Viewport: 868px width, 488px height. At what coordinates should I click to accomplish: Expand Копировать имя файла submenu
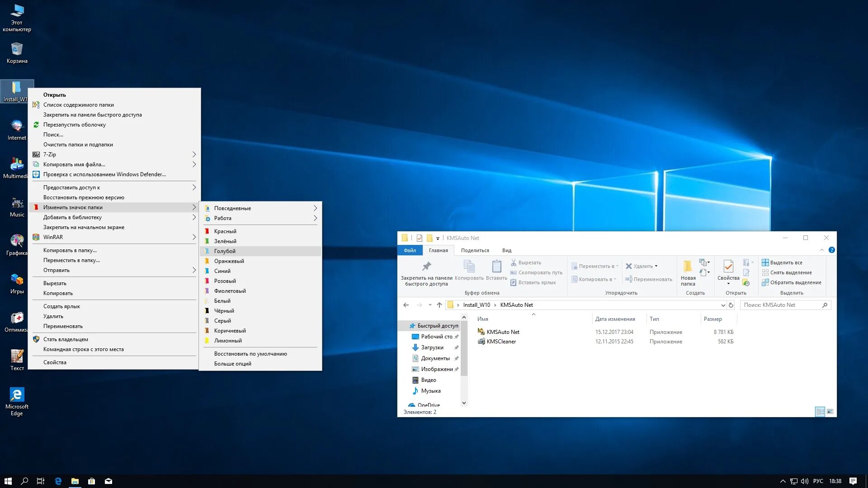(x=114, y=164)
